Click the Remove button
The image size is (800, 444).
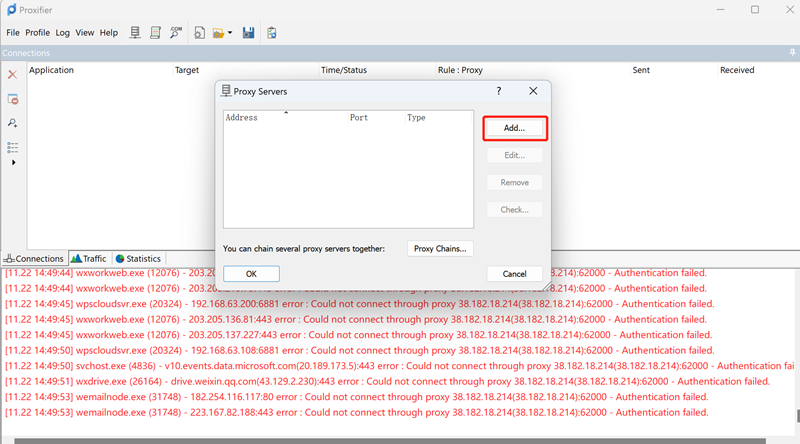[x=514, y=182]
